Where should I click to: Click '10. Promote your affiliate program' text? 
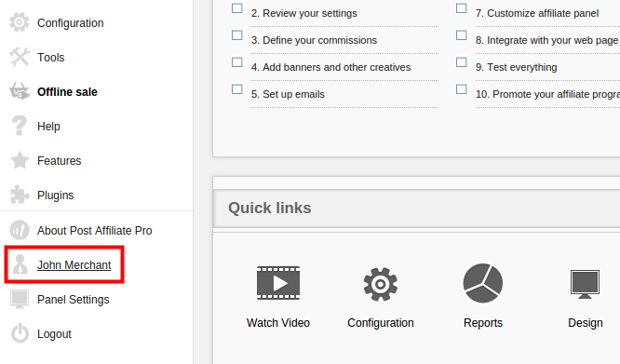coord(547,94)
